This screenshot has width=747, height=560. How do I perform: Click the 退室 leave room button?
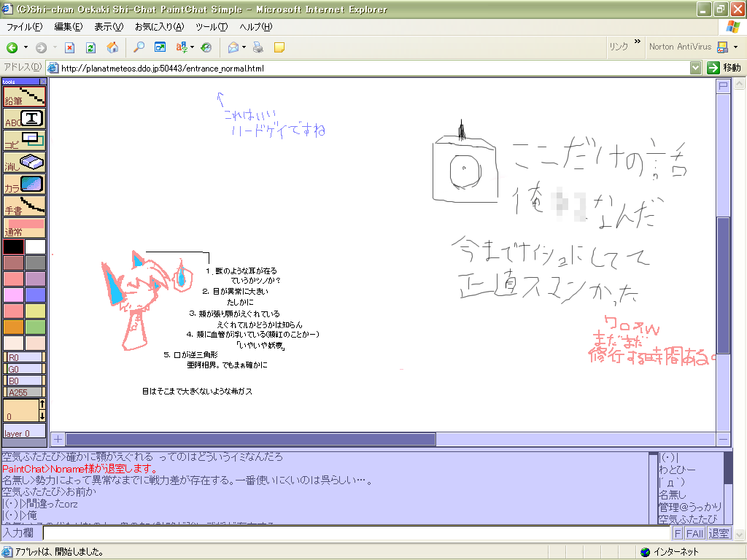(x=719, y=533)
